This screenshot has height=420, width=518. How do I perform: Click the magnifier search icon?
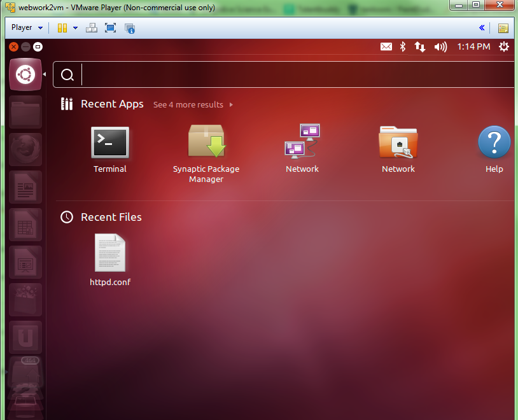tap(67, 75)
